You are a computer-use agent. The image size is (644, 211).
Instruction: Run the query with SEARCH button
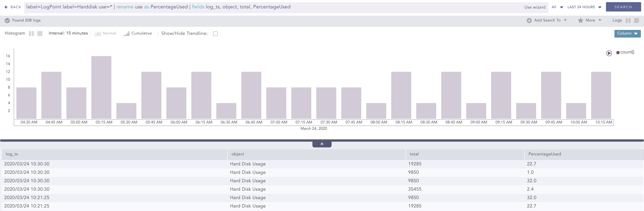coord(623,7)
